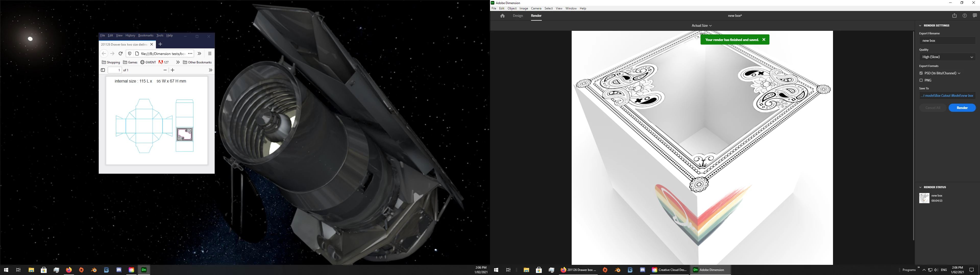Open the Quality High (Slow) dropdown
The height and width of the screenshot is (275, 980).
coord(947,57)
